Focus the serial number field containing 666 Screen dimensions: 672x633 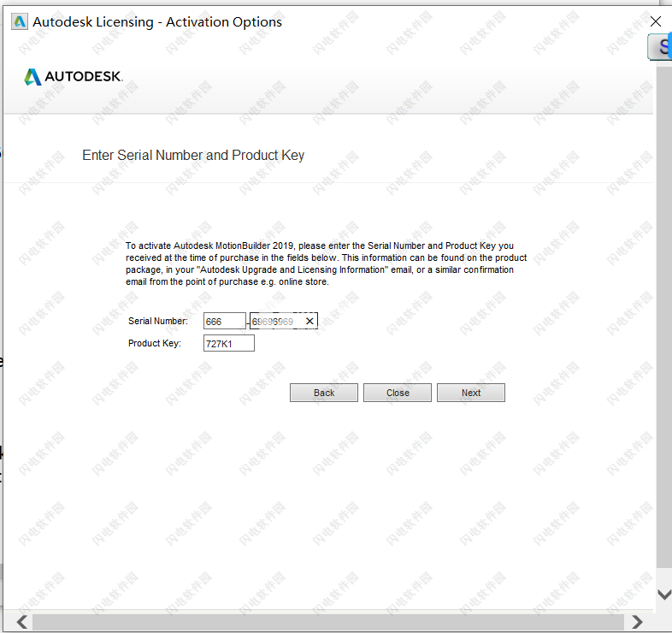tap(225, 322)
